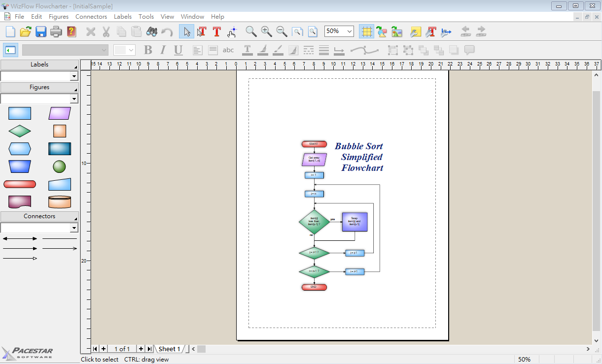Go to the first sheet button
This screenshot has width=602, height=364.
(x=95, y=349)
